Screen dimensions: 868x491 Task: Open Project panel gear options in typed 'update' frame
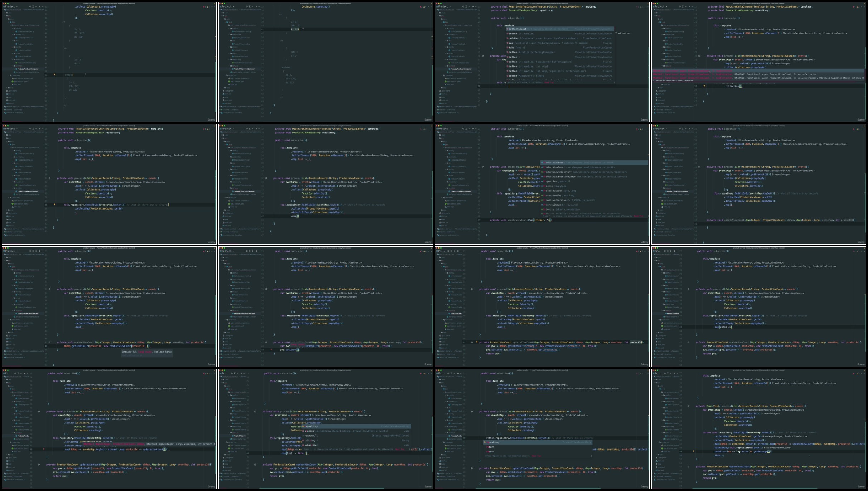coord(40,6)
